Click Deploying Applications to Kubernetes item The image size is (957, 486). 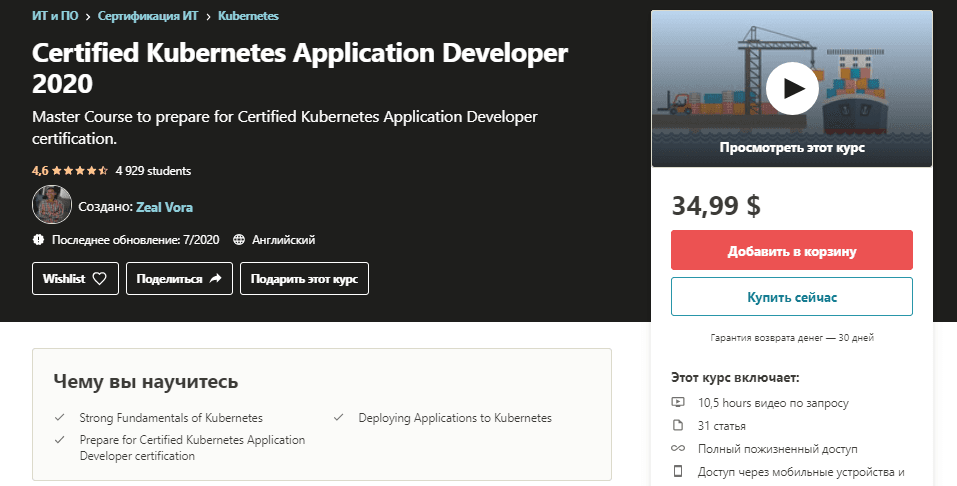pyautogui.click(x=455, y=418)
